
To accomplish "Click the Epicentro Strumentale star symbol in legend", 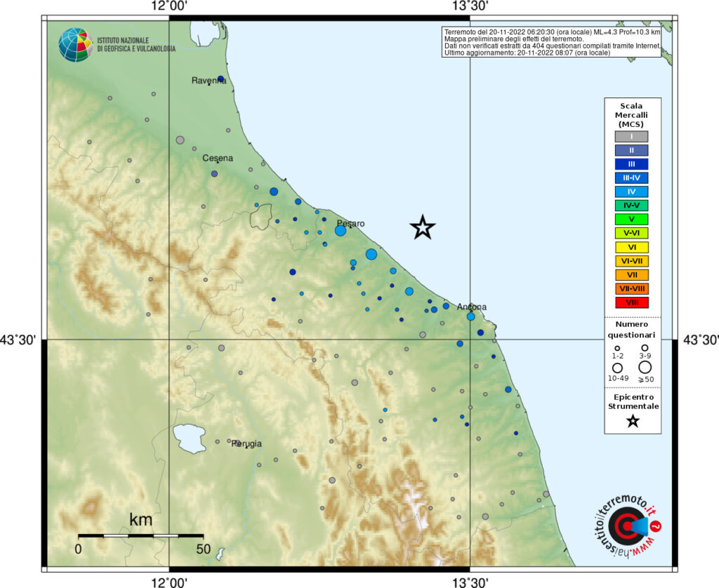I will click(633, 421).
